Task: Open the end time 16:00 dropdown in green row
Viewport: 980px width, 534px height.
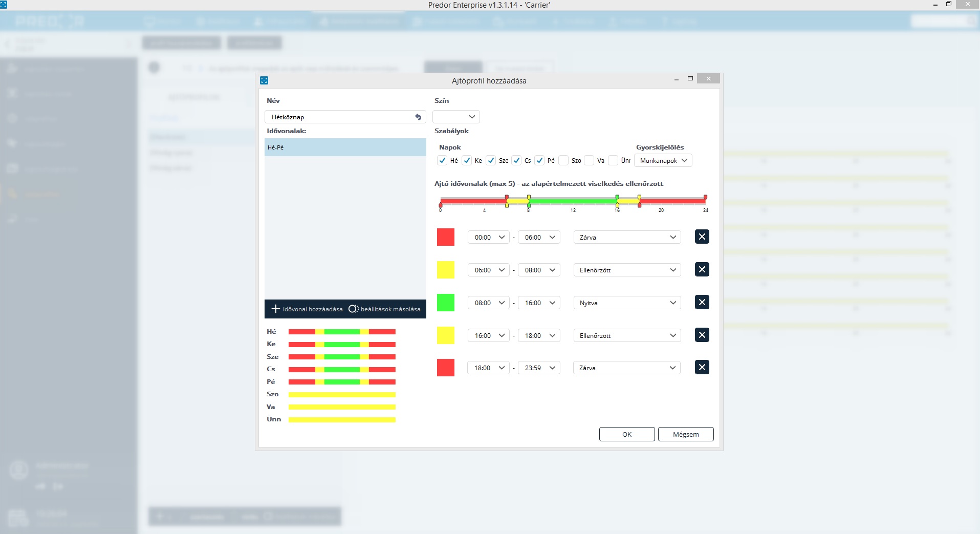Action: 539,303
